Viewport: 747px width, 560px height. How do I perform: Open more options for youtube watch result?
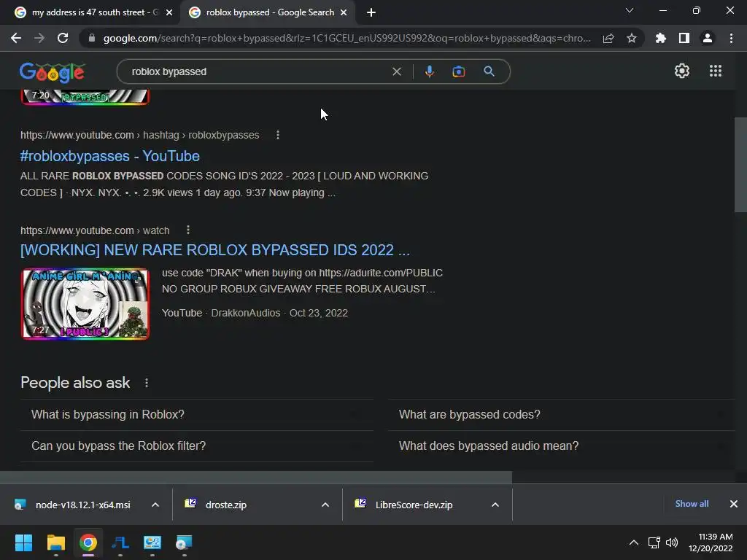[x=188, y=230]
